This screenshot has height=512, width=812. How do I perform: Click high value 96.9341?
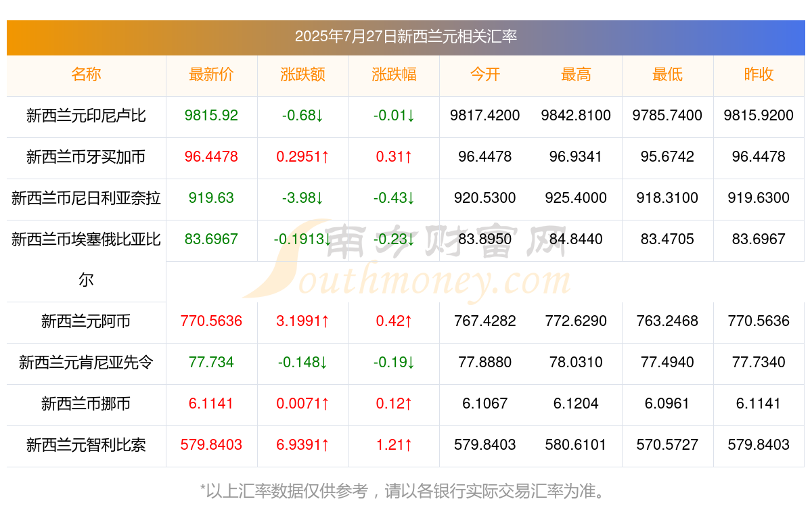click(x=576, y=157)
